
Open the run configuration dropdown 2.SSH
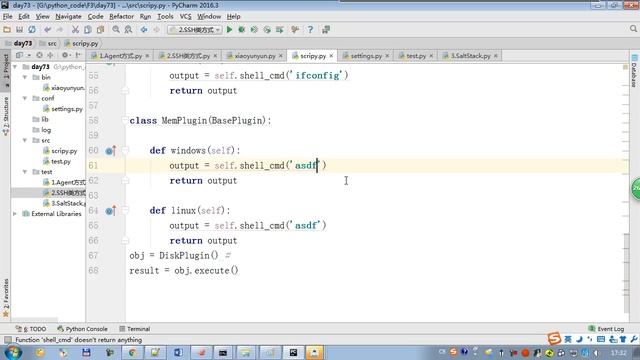coord(195,30)
